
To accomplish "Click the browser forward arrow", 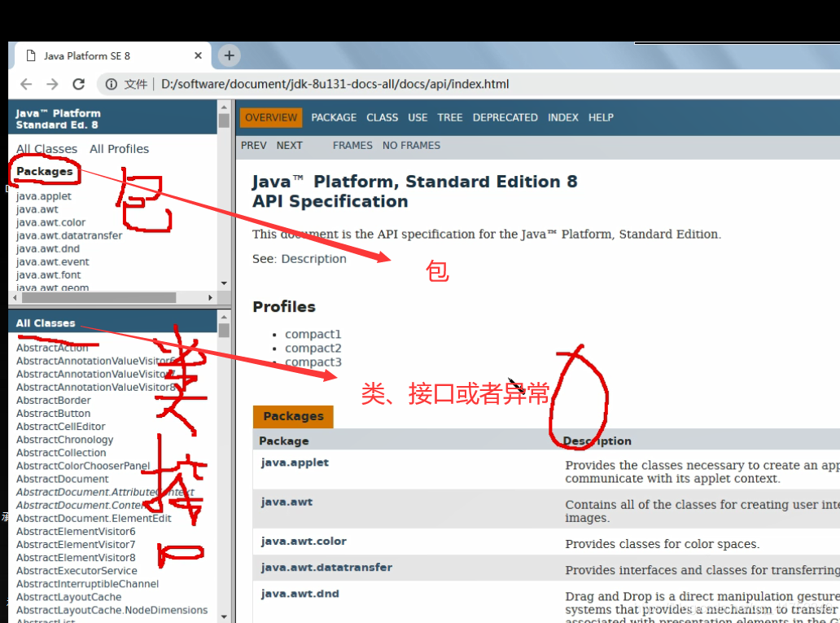I will point(52,84).
